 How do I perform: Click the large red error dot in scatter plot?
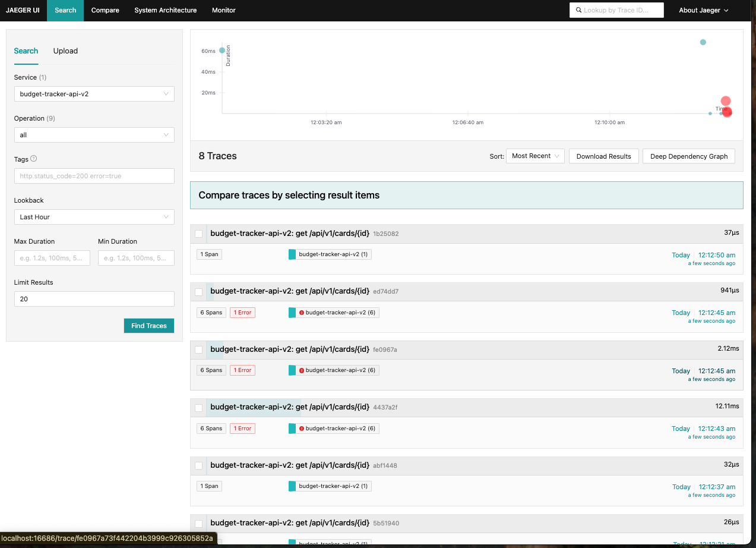(x=726, y=101)
